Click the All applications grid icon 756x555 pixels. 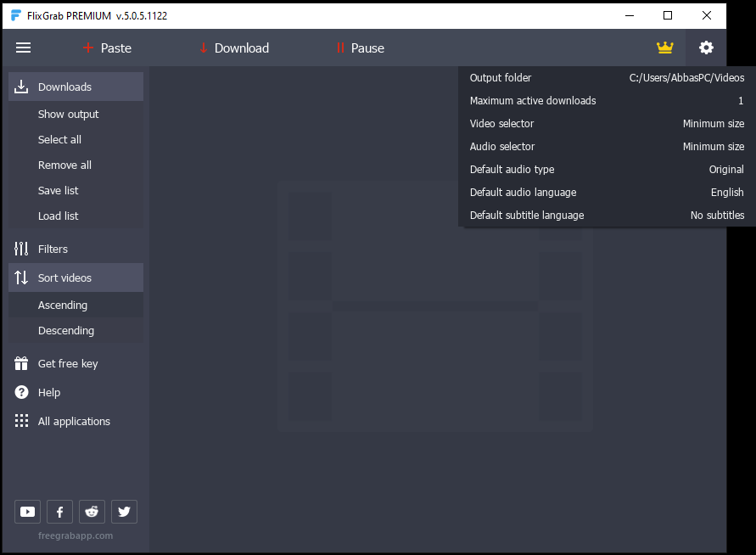(x=21, y=421)
